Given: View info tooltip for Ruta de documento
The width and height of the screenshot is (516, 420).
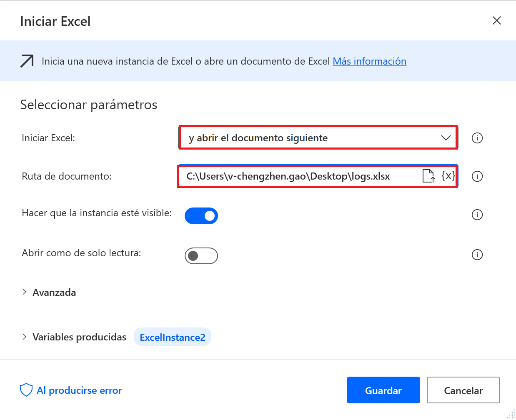Looking at the screenshot, I should [477, 176].
